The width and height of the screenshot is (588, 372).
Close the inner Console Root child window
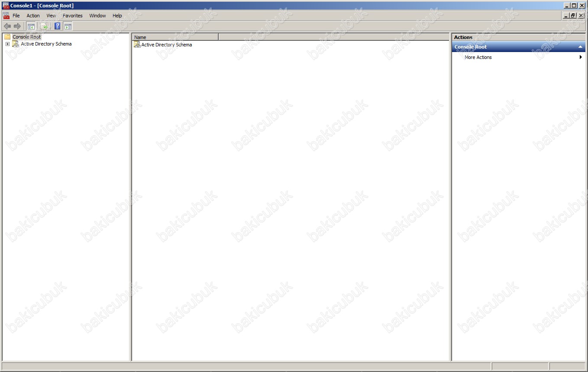pos(581,16)
